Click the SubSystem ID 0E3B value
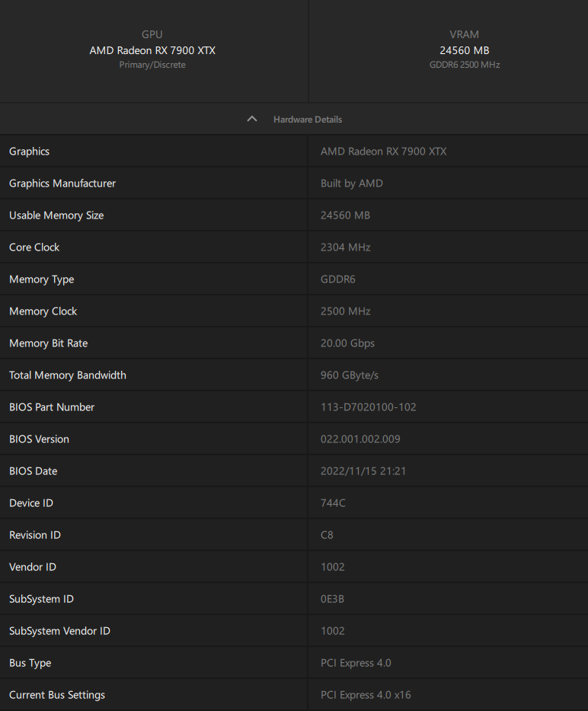The width and height of the screenshot is (588, 711). point(333,599)
